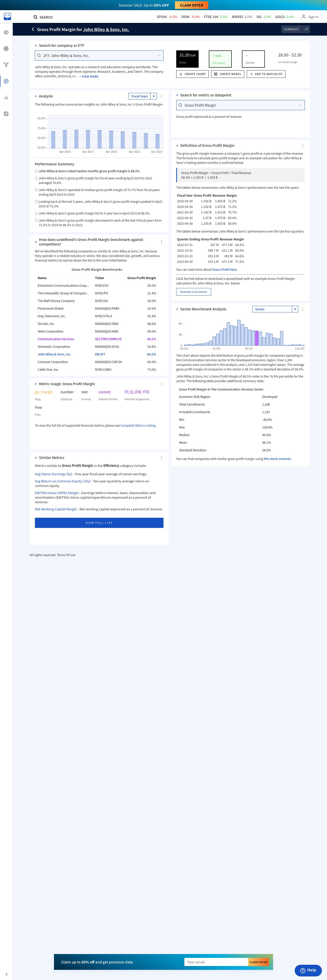Select the decreased each year summary bullet
The image size is (327, 980).
point(36,220)
